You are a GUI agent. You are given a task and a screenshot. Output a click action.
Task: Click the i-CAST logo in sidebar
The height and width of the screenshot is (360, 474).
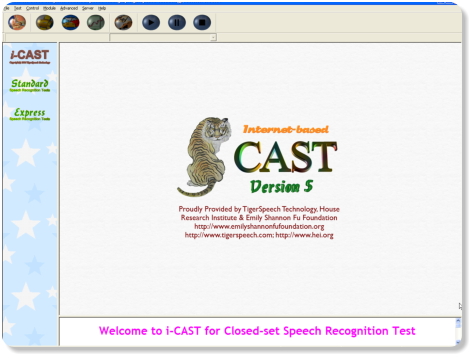pyautogui.click(x=30, y=56)
